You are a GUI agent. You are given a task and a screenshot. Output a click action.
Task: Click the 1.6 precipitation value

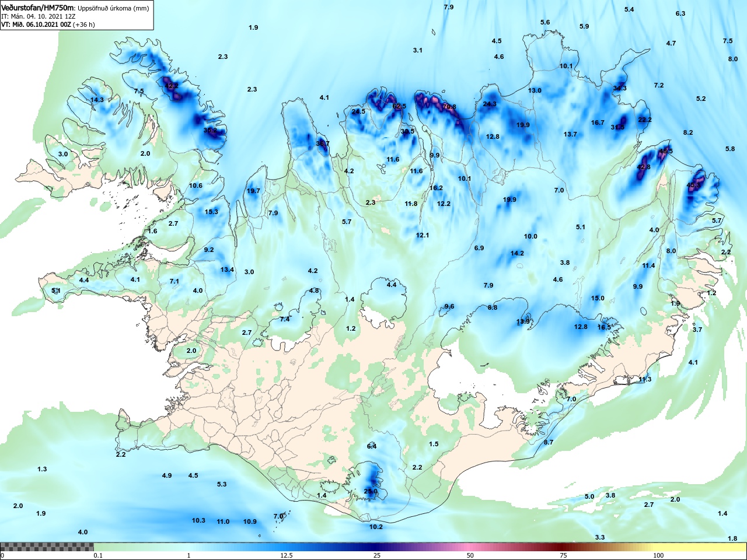(152, 231)
